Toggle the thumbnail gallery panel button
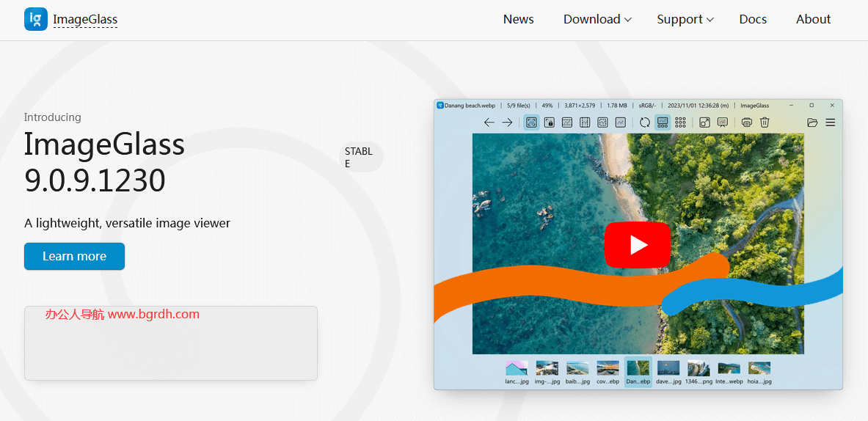 [x=663, y=122]
